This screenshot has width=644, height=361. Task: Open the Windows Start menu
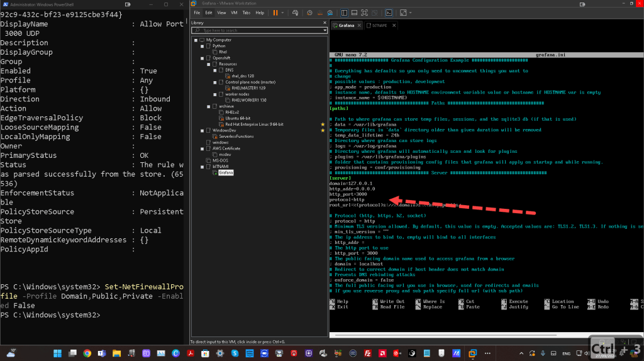[x=57, y=353]
